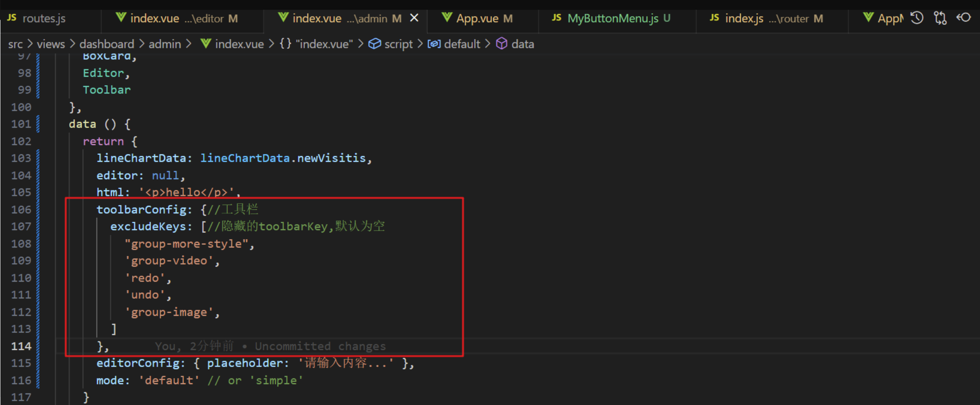Click lineChartData.newVisitis value
Screen dimensions: 980x405
[283, 158]
